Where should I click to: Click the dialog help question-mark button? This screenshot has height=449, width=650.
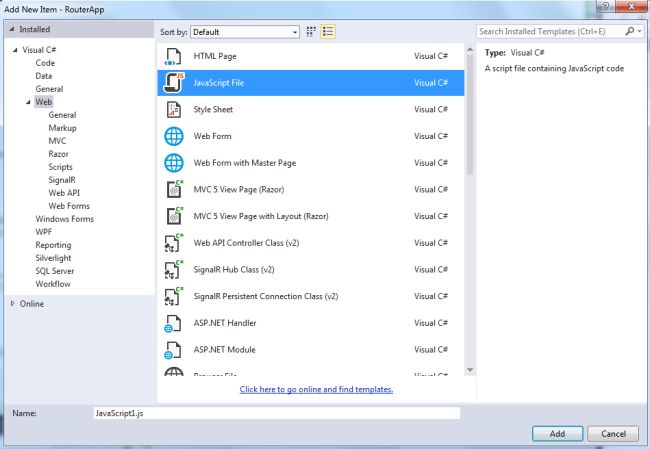(x=606, y=6)
